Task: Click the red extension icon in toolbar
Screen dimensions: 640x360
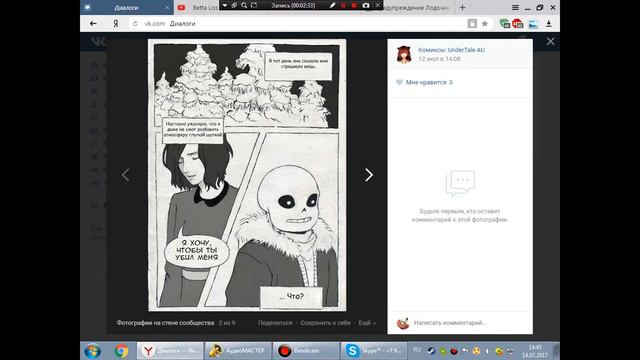Action: pyautogui.click(x=518, y=24)
